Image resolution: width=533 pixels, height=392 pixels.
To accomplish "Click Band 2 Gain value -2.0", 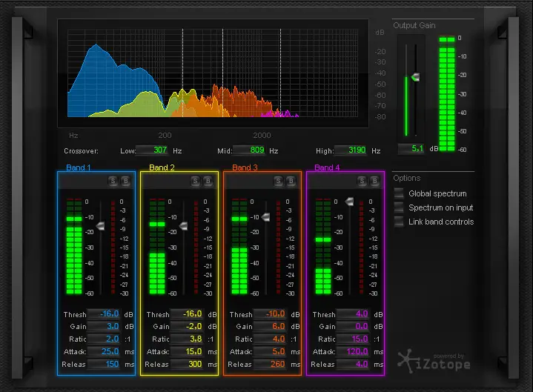I will coord(187,327).
